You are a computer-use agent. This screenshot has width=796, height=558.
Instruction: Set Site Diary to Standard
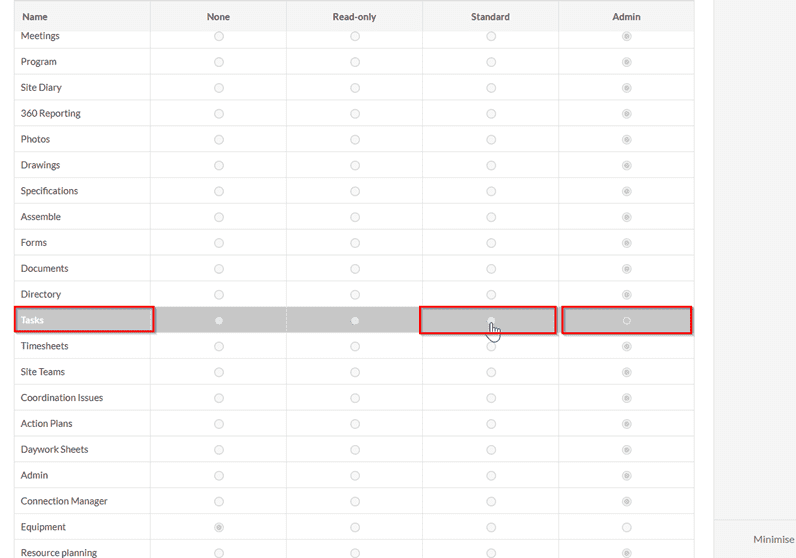pos(490,88)
